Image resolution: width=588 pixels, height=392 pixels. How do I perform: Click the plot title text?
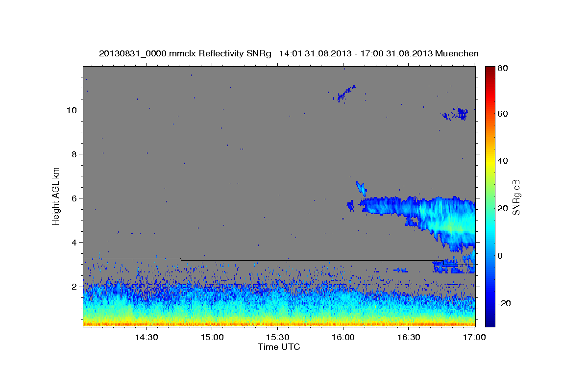pos(289,53)
